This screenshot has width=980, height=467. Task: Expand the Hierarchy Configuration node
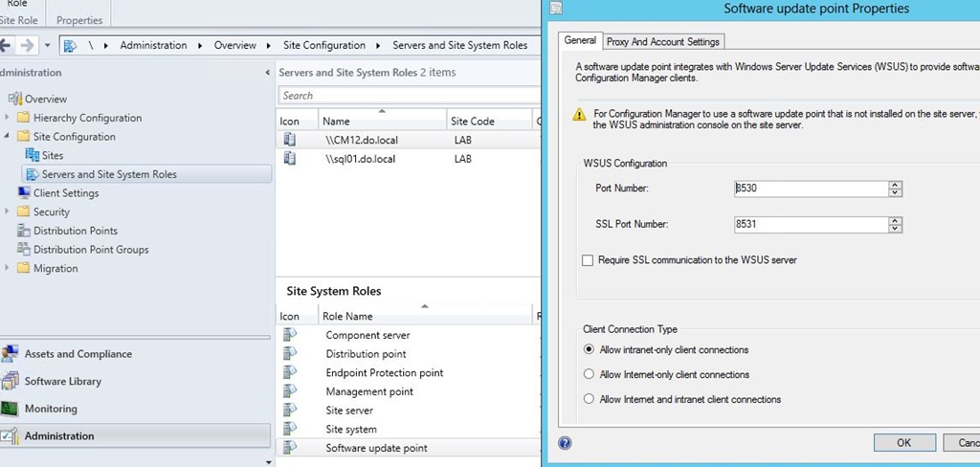point(7,118)
